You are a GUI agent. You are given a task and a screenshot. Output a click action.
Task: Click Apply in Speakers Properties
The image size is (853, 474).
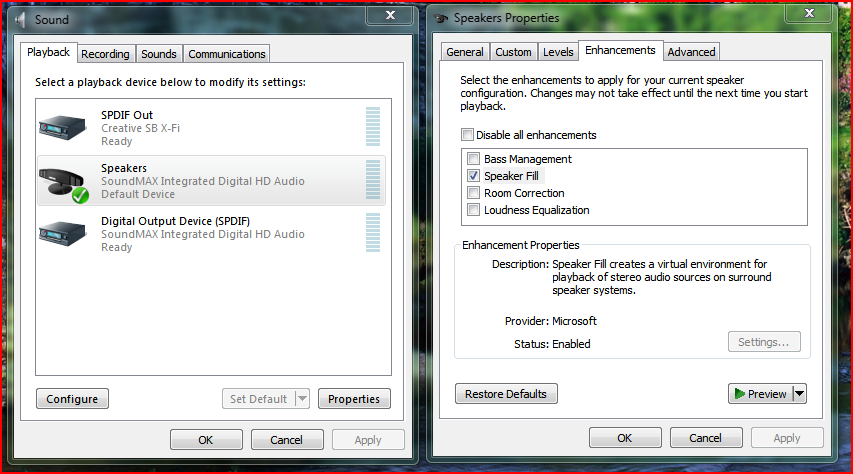pos(787,438)
